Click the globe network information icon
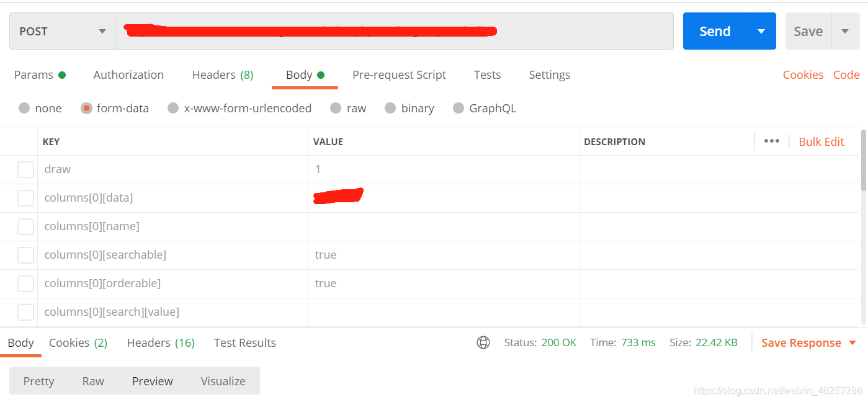Image resolution: width=868 pixels, height=402 pixels. click(483, 342)
